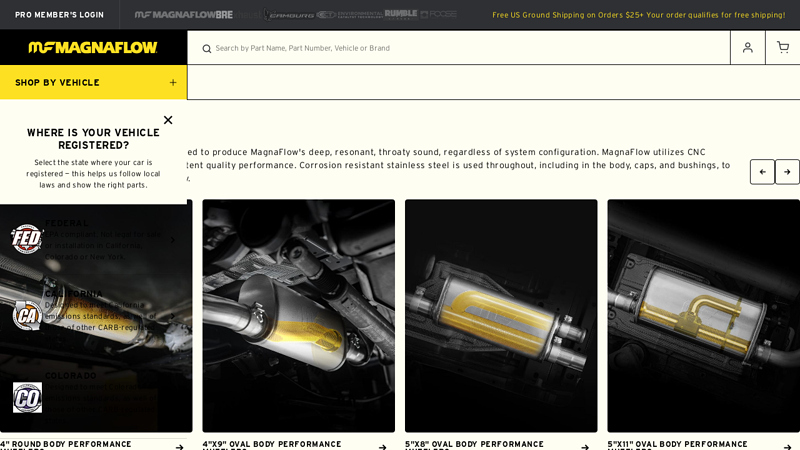Choose the California registration option heading
Viewport: 800px width, 450px height.
point(73,293)
